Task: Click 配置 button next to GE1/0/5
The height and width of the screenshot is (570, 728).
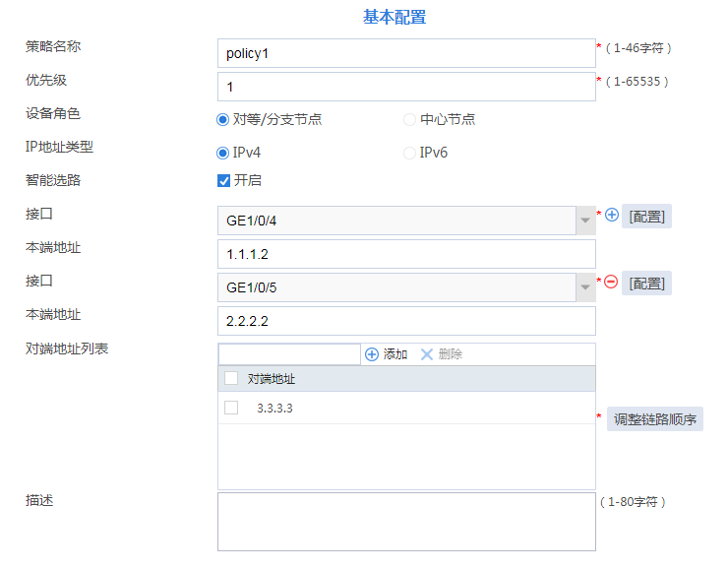Action: [x=646, y=284]
